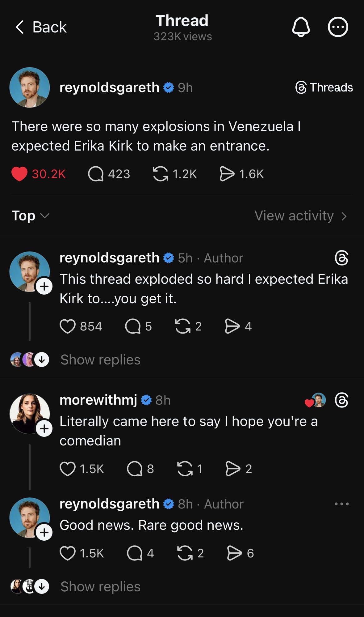This screenshot has width=364, height=617.
Task: Expand replies under 'Good news' comment
Action: 100,587
